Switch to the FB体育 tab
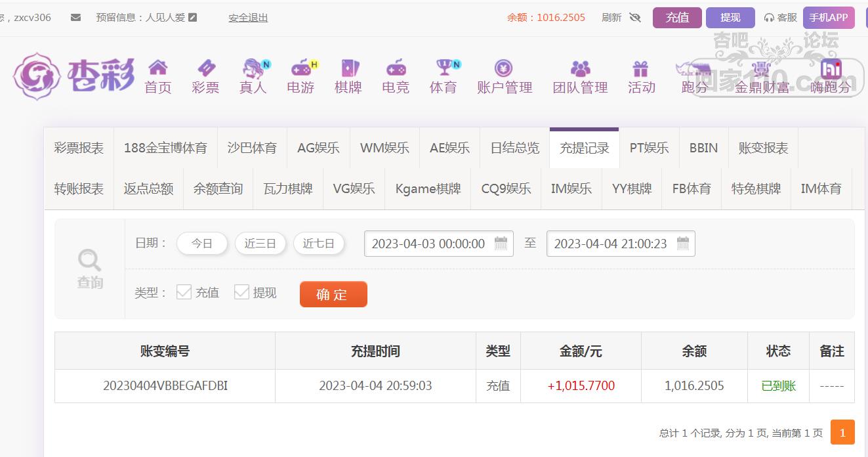The width and height of the screenshot is (868, 457). click(692, 189)
